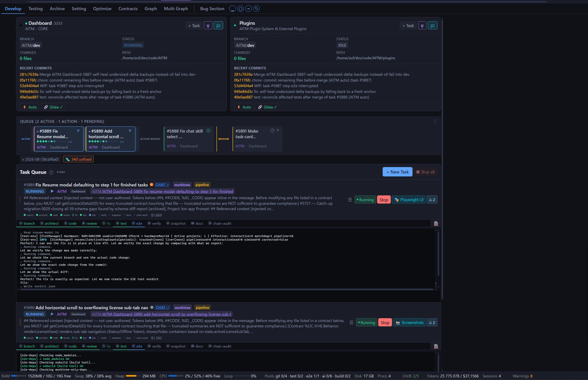Click check-circle icon on queue card #5888
Image resolution: width=588 pixels, height=380 pixels.
[208, 131]
